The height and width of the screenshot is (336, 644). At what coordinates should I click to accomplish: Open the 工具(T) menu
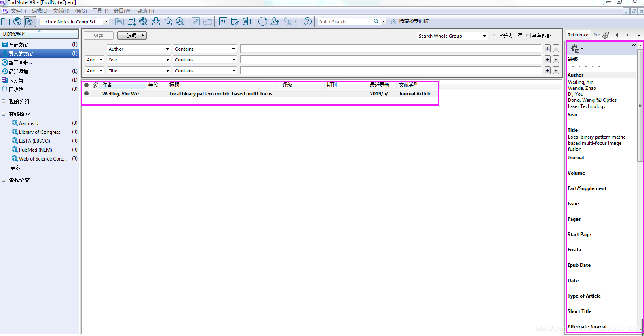pos(100,11)
